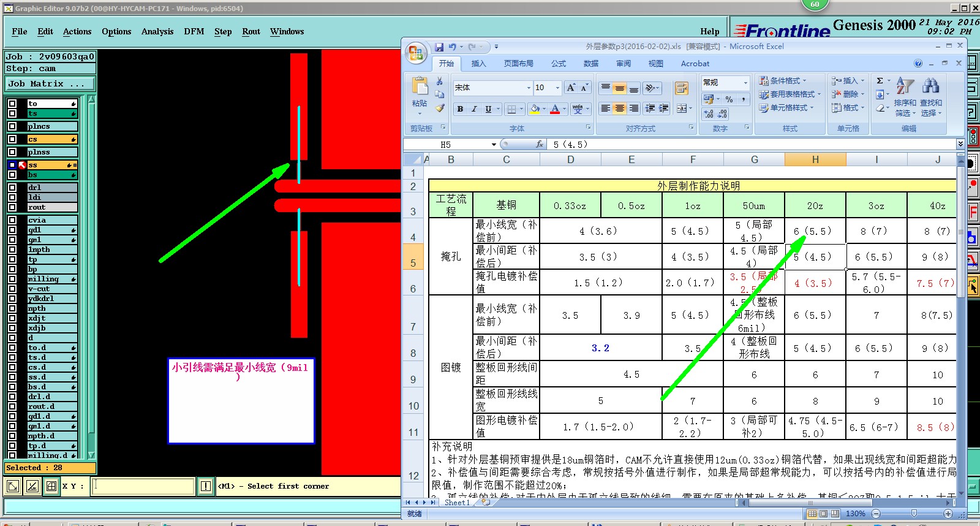Open the number format dropdown showing 常规

tap(745, 82)
